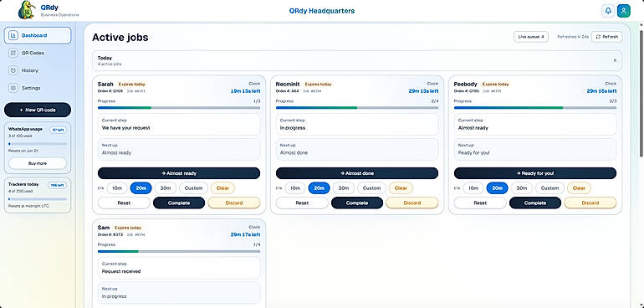The image size is (644, 308).
Task: Click the QRdy Headquarters title
Action: pos(322,11)
